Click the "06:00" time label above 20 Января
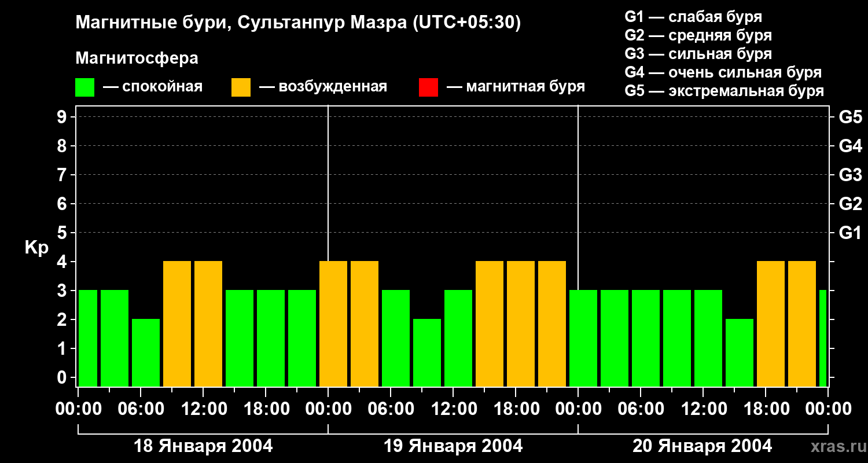The height and width of the screenshot is (463, 868). (641, 409)
